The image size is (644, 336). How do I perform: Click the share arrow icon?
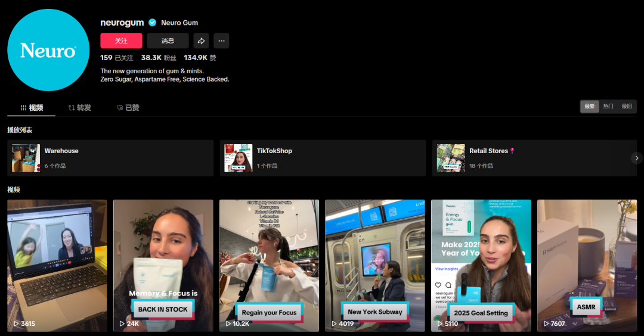[x=202, y=41]
